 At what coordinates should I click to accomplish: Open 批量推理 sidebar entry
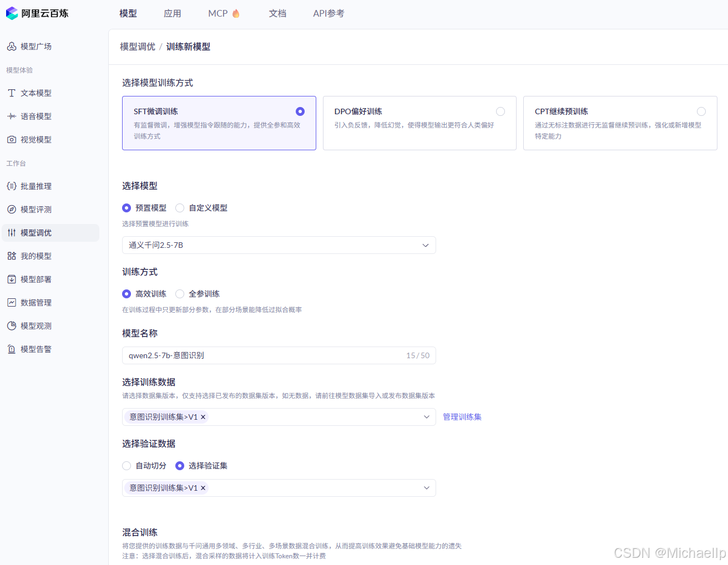[x=50, y=186]
